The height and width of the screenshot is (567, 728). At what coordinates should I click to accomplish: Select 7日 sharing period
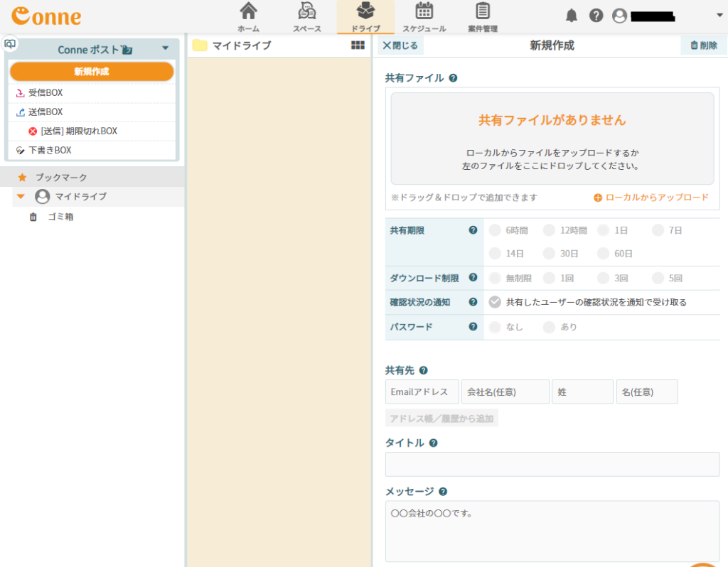click(x=658, y=230)
